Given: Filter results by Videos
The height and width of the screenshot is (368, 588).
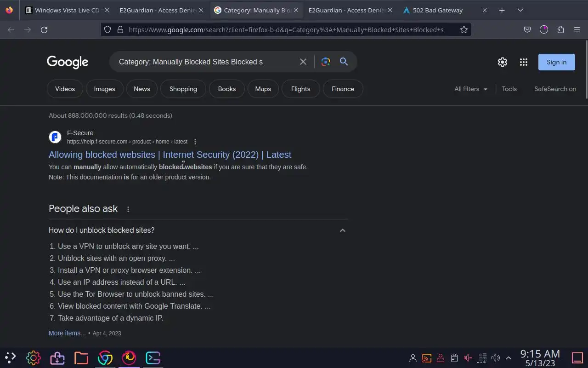Looking at the screenshot, I should (65, 89).
